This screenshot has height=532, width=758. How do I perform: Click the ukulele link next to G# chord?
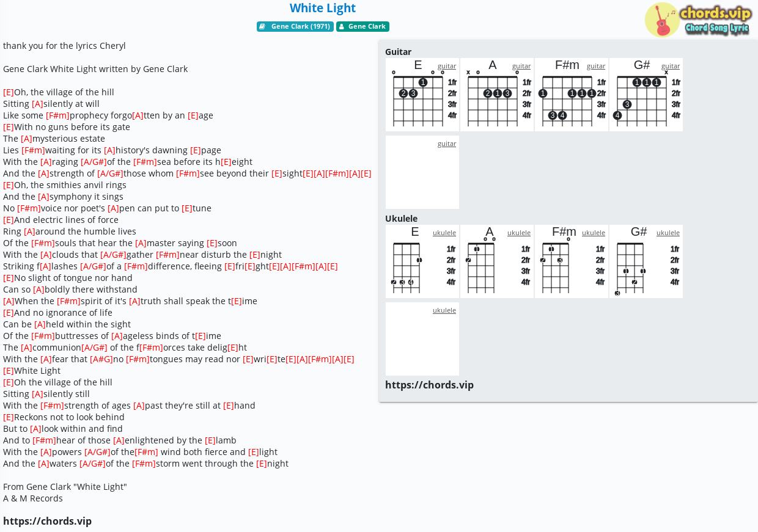[668, 233]
